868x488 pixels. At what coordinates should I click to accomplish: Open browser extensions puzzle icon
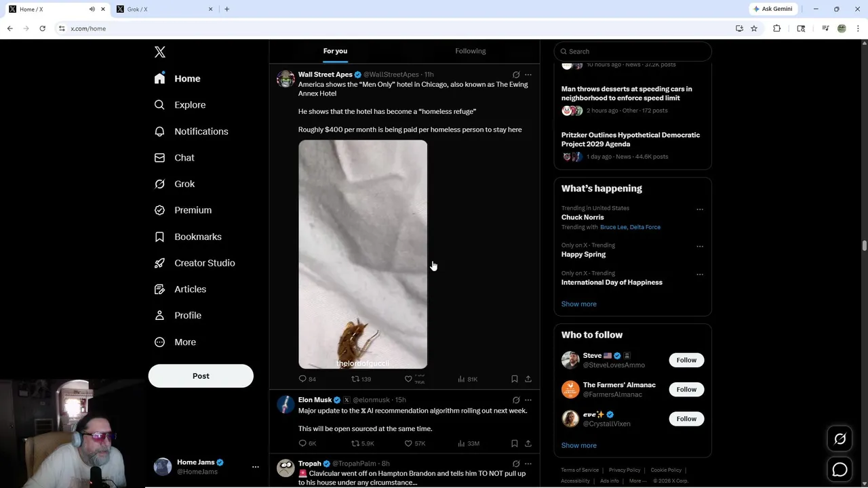pyautogui.click(x=777, y=28)
